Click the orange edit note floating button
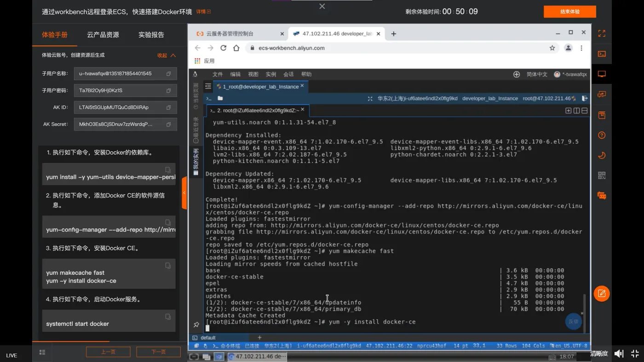Screen dimensions: 644x362 click(x=602, y=294)
